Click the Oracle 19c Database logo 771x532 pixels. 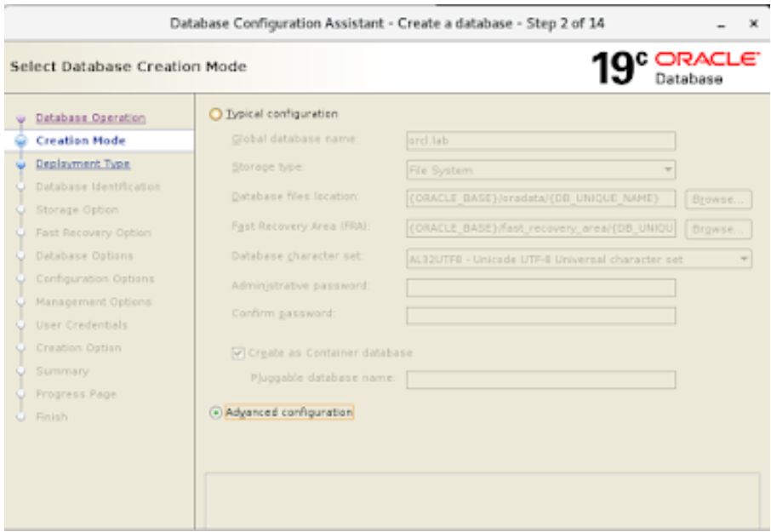click(x=676, y=67)
